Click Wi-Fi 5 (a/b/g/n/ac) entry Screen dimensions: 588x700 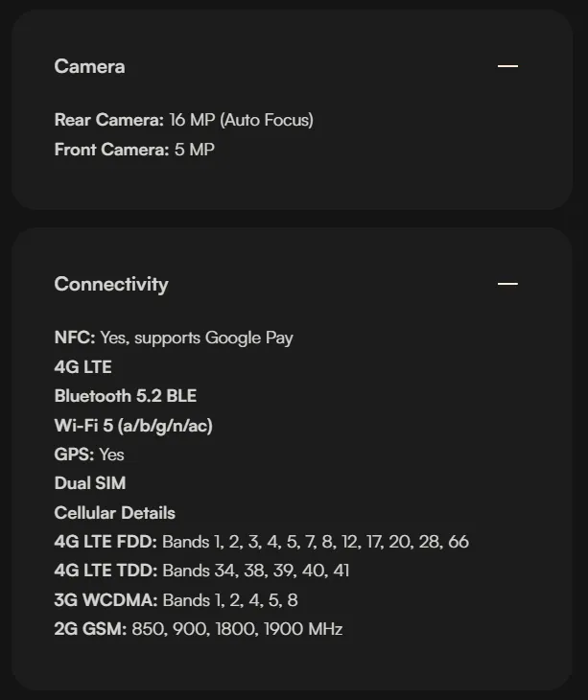tap(133, 426)
